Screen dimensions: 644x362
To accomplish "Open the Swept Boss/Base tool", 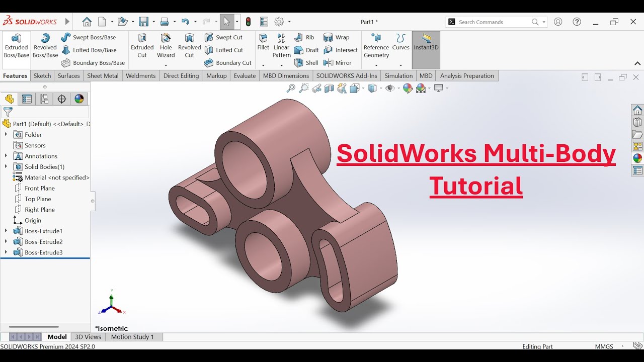I will click(x=88, y=37).
